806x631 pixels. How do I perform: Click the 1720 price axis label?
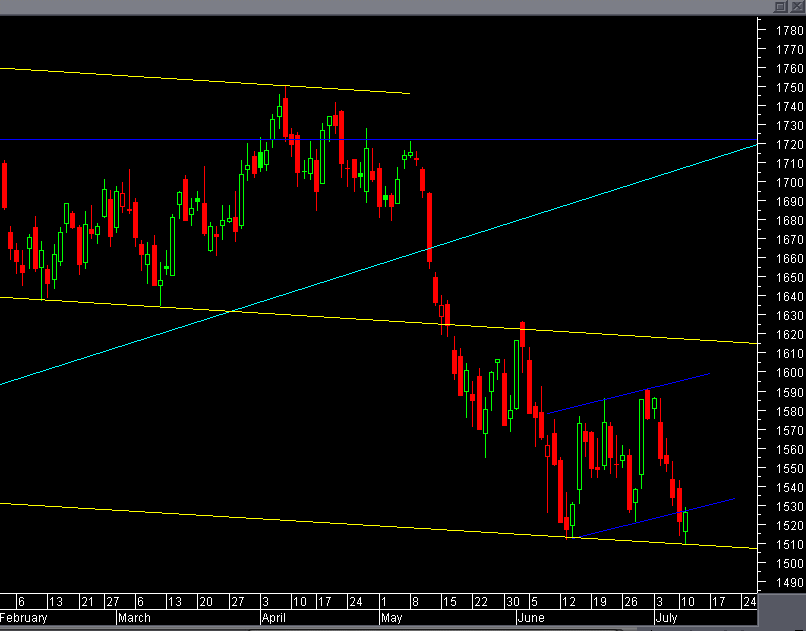(x=789, y=145)
